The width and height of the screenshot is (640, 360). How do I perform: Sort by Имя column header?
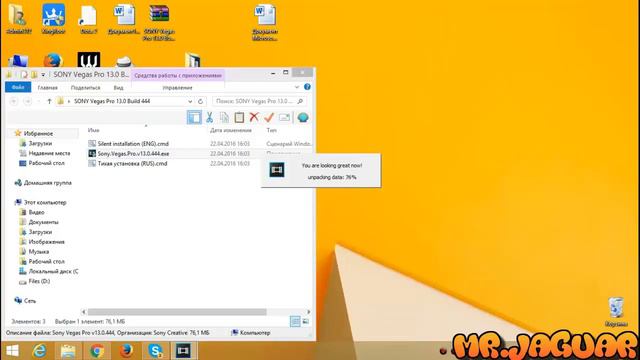(93, 130)
